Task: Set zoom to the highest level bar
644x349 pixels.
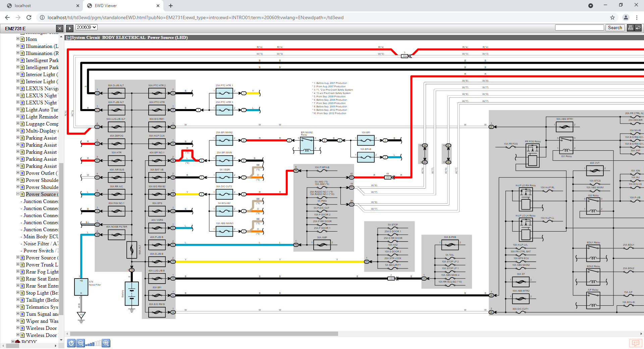Action: click(100, 343)
